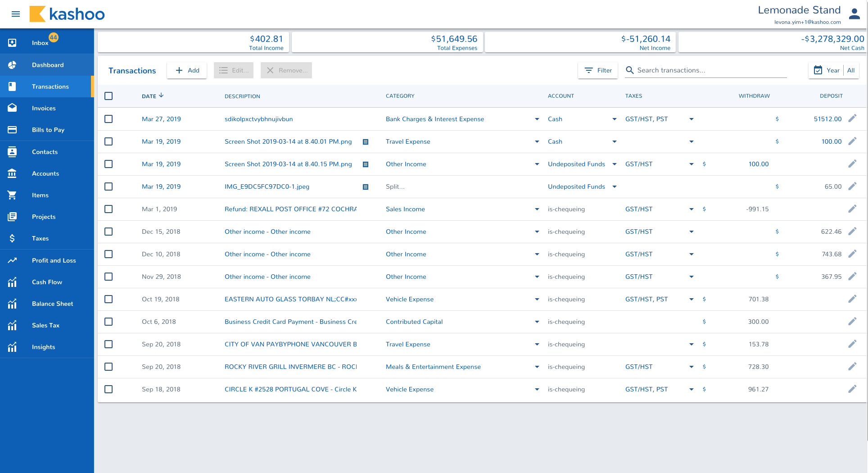The width and height of the screenshot is (868, 473).
Task: Toggle the select-all transactions checkbox
Action: pos(108,96)
